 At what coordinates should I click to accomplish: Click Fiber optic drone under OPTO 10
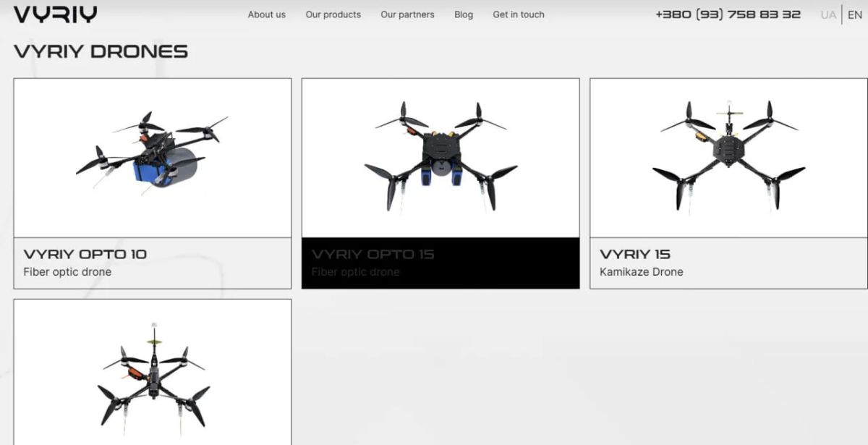click(67, 272)
